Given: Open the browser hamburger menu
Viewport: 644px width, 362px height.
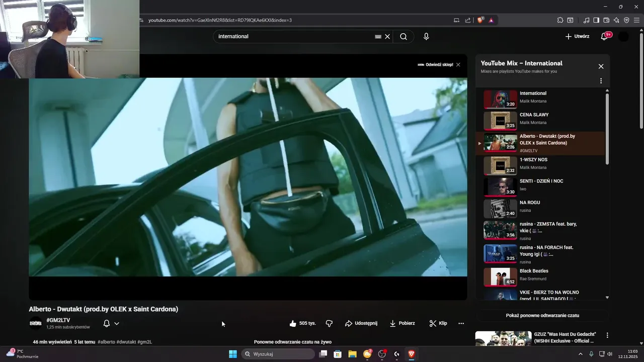Looking at the screenshot, I should (637, 20).
